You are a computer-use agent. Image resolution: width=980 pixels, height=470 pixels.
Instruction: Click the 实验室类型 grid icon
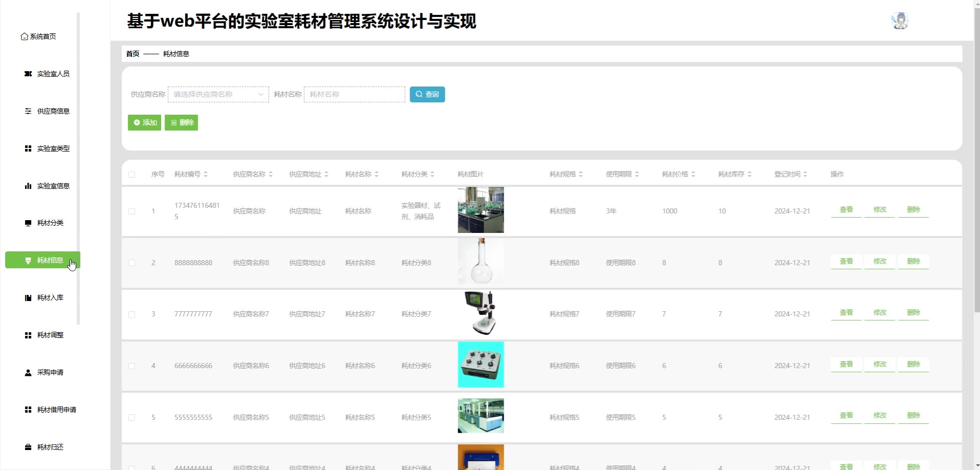pyautogui.click(x=28, y=148)
